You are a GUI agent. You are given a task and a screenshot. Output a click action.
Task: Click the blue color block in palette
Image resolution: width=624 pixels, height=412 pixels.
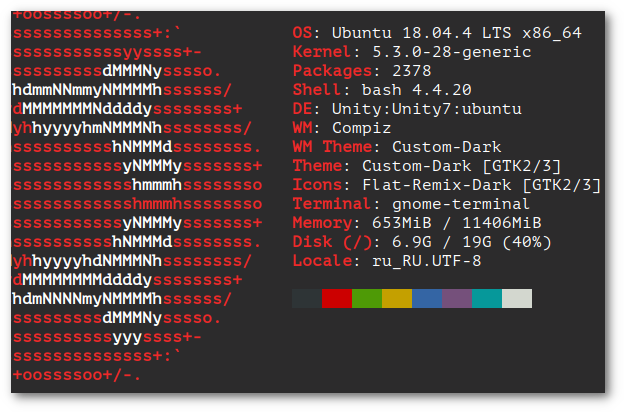click(x=427, y=298)
